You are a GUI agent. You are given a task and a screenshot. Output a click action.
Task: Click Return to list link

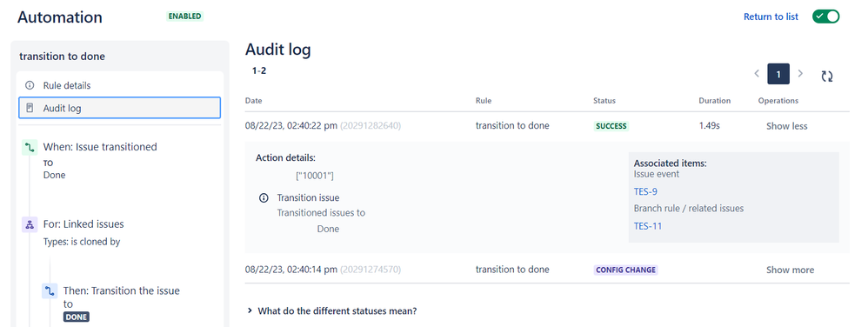[x=771, y=17]
